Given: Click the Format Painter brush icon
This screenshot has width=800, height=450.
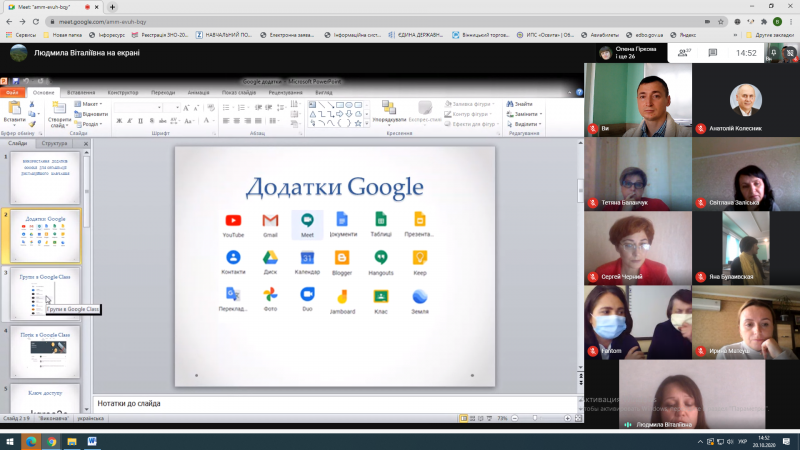Looking at the screenshot, I should (x=32, y=124).
